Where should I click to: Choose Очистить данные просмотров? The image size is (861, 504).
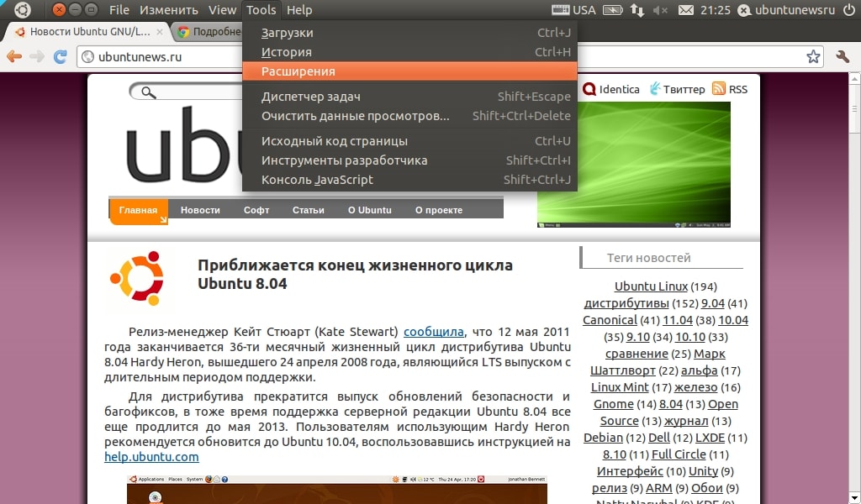tap(409, 116)
